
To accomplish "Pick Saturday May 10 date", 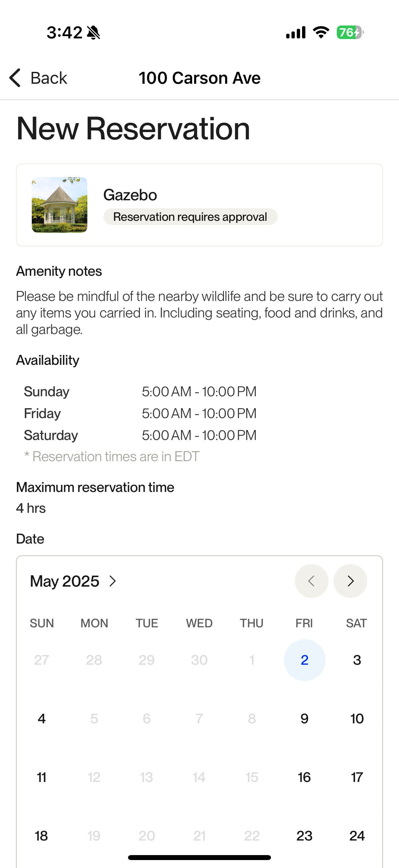I will coord(357,718).
